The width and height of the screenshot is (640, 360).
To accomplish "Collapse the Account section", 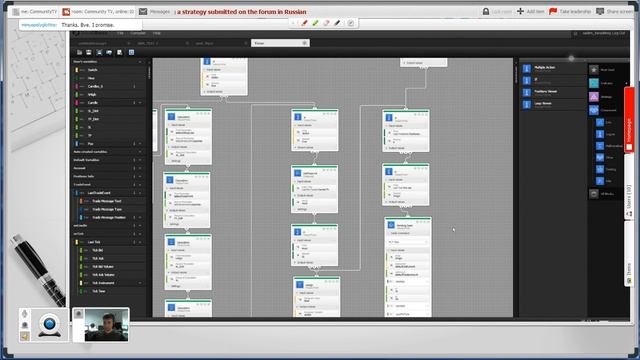I will coord(140,168).
